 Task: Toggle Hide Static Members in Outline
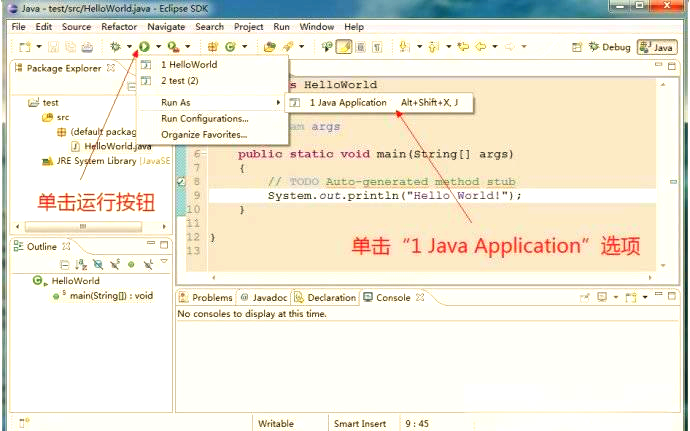[x=114, y=265]
